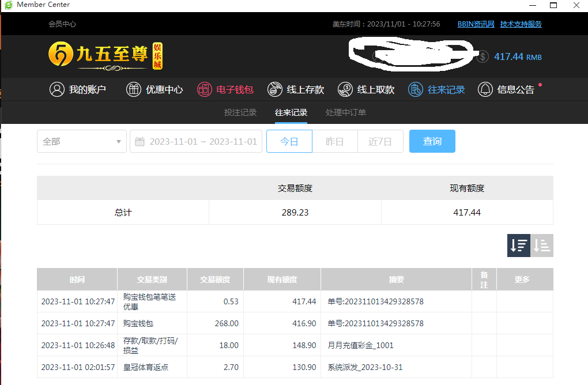The image size is (588, 385).
Task: Select the 近7日 date filter
Action: (380, 141)
